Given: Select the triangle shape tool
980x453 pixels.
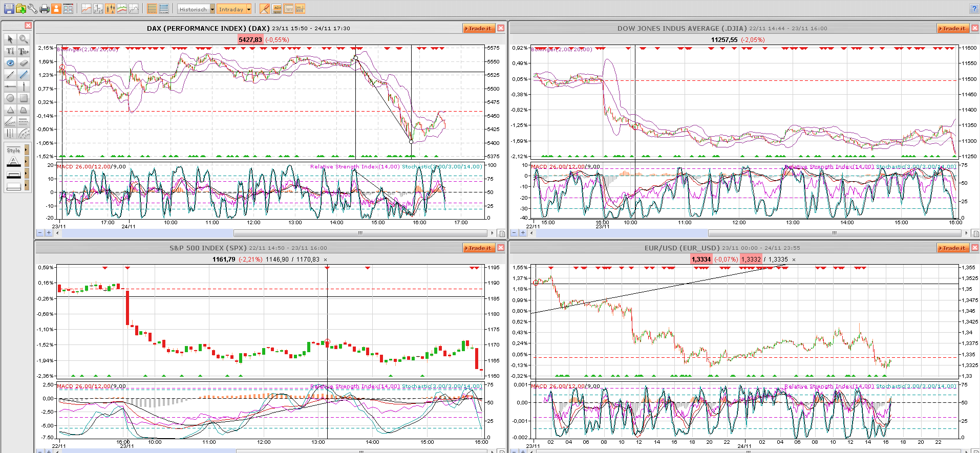Looking at the screenshot, I should point(10,110).
